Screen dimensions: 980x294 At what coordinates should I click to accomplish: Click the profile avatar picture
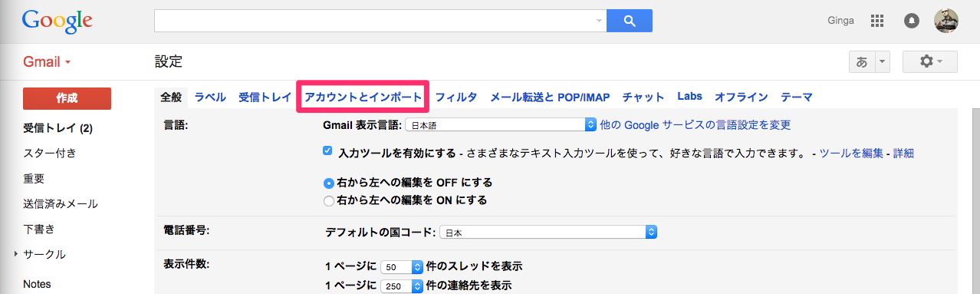click(x=946, y=21)
